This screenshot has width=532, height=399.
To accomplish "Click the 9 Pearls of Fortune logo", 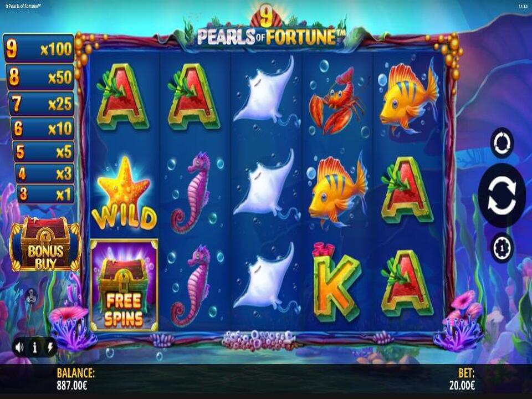I will pos(267,30).
